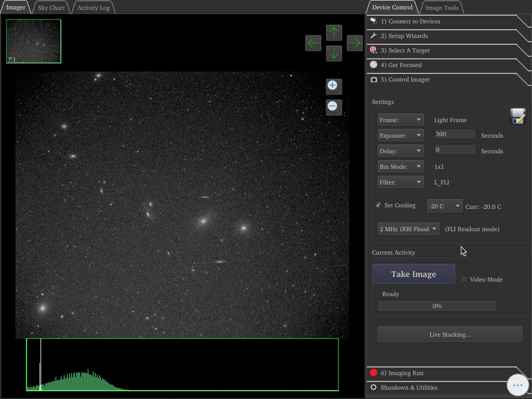The image size is (532, 399).
Task: Click the white marker line in the histogram
Action: [x=41, y=364]
